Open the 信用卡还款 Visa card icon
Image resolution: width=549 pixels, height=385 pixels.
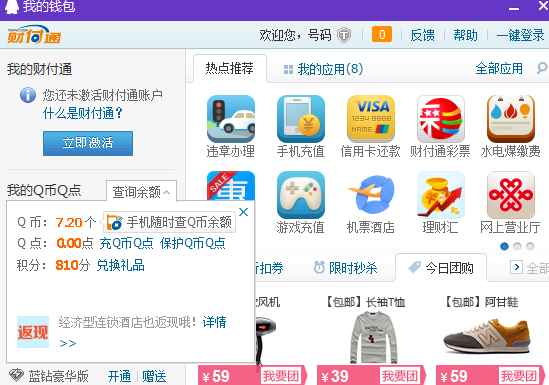pyautogui.click(x=371, y=119)
